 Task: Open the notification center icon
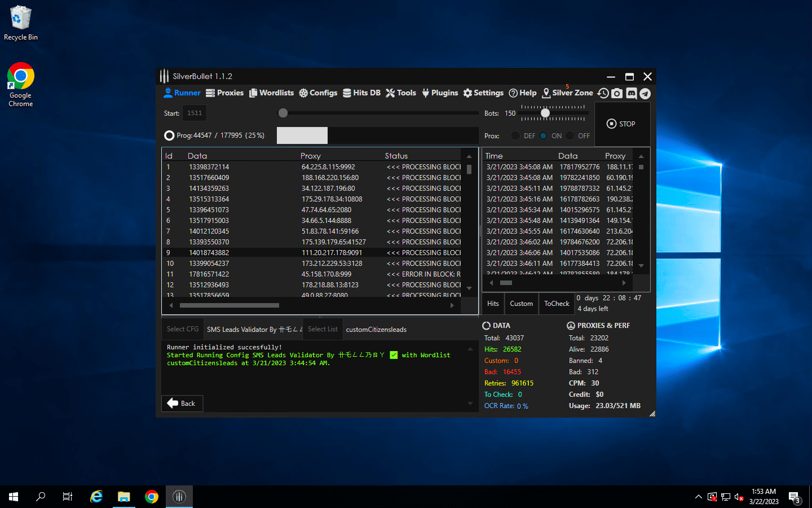click(x=795, y=497)
